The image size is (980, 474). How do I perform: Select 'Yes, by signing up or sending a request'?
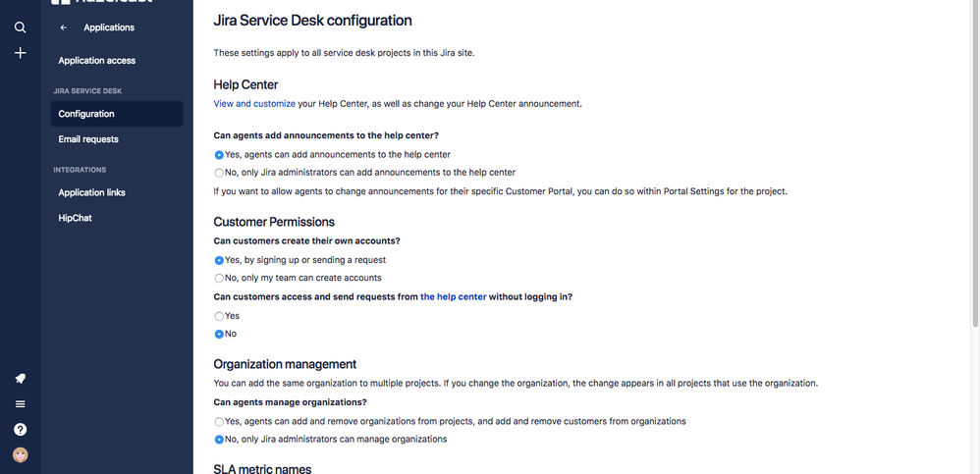coord(219,260)
